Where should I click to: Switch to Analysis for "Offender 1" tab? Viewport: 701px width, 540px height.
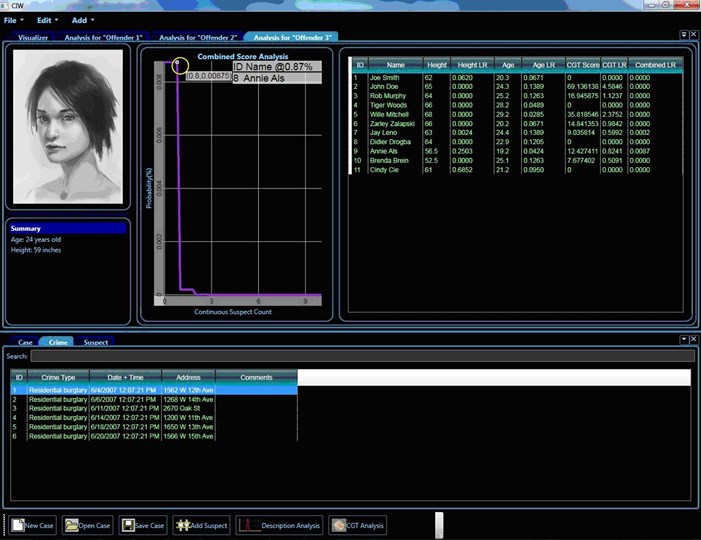point(102,38)
